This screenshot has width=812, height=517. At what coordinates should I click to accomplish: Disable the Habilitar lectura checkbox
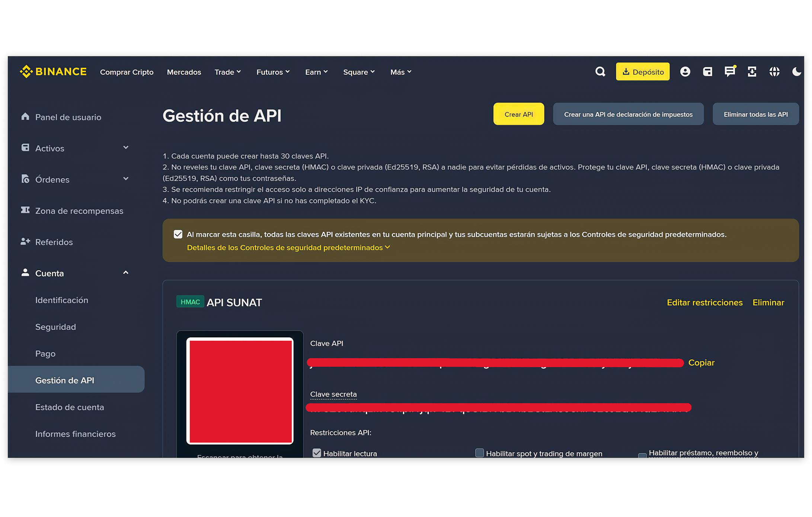(x=317, y=453)
